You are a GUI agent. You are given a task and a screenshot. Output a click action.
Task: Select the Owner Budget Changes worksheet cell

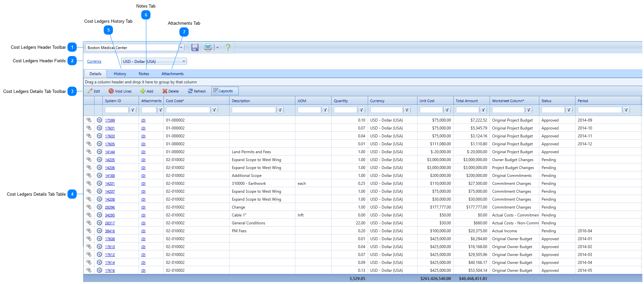(514, 160)
